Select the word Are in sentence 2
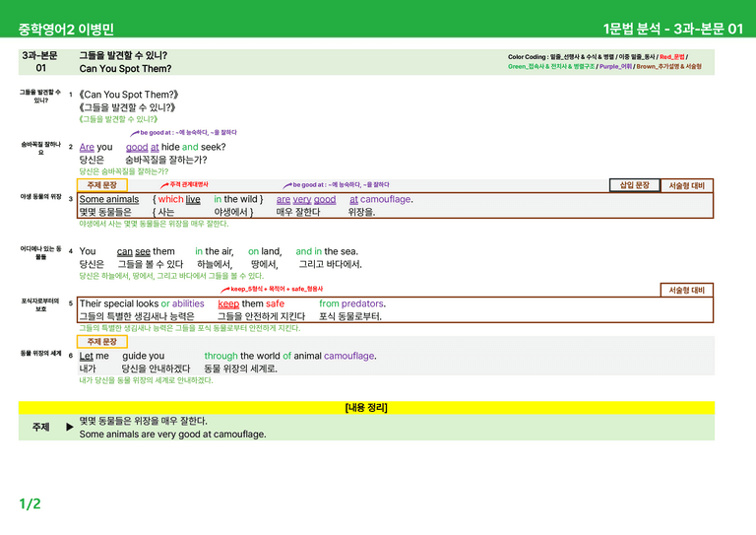 (x=87, y=147)
